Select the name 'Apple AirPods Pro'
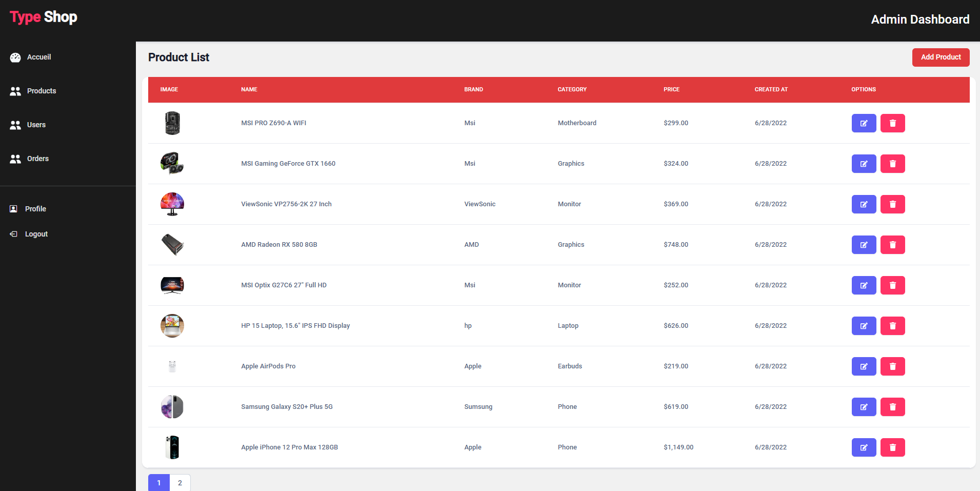Viewport: 980px width, 491px height. [268, 366]
